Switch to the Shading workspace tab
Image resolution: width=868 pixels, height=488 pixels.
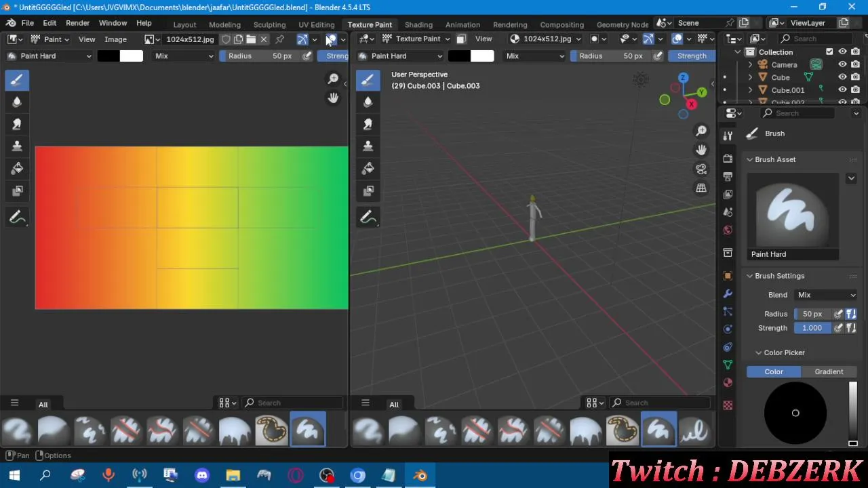418,24
